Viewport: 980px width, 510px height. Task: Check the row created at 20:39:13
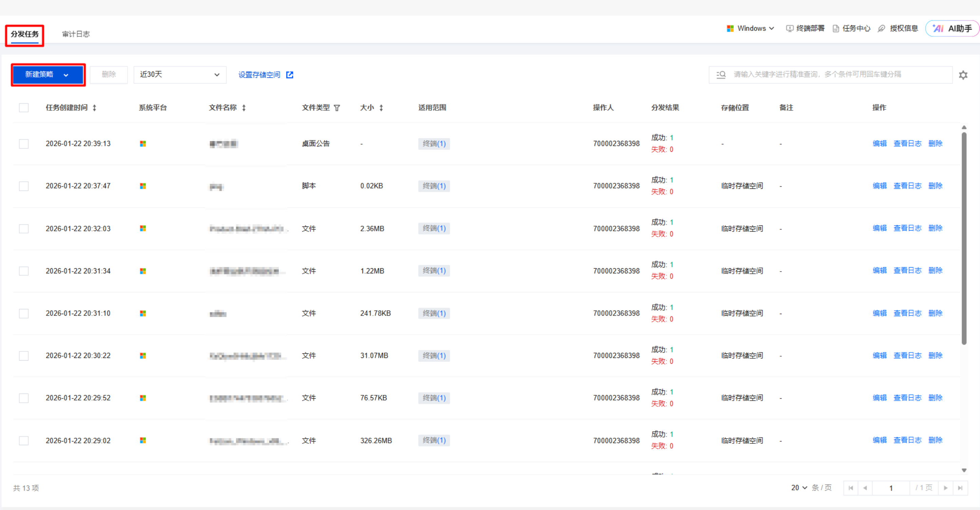(24, 144)
